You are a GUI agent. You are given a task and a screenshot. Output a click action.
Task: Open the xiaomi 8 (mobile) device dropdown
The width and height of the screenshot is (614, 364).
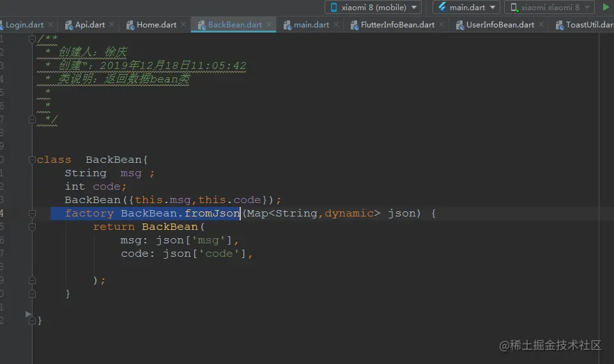[372, 7]
